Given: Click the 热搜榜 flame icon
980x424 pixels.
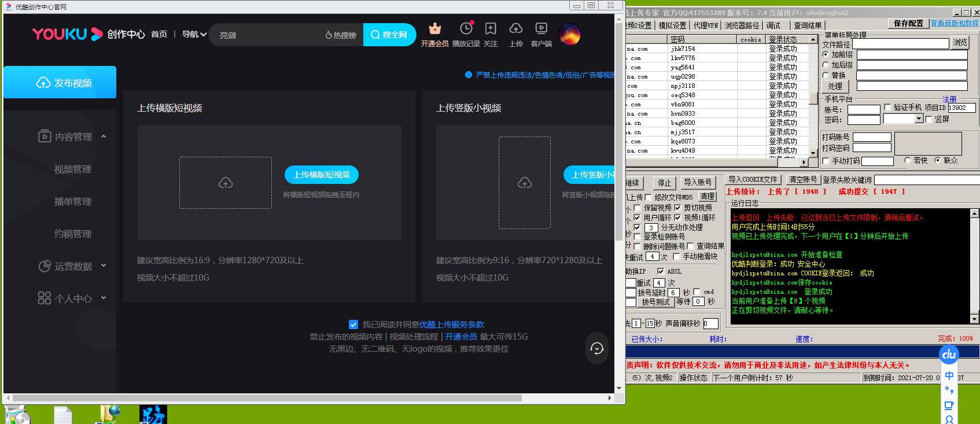Looking at the screenshot, I should (329, 35).
